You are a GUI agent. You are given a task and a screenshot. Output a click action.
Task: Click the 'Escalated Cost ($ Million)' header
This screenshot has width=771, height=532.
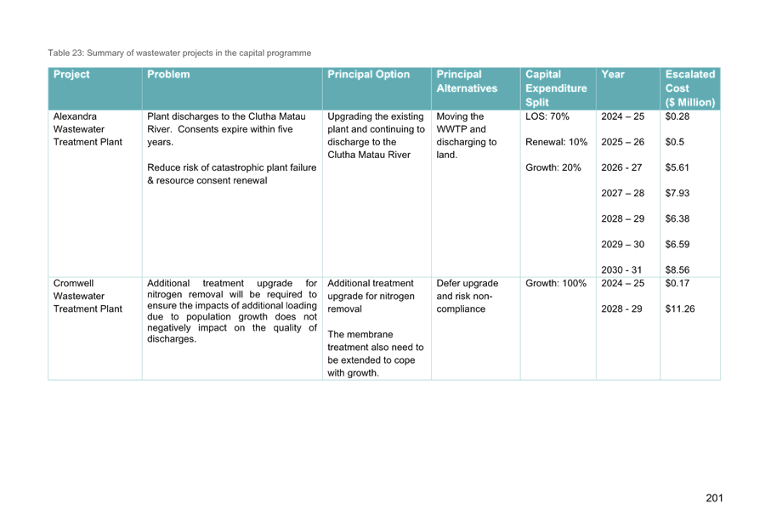pyautogui.click(x=689, y=88)
